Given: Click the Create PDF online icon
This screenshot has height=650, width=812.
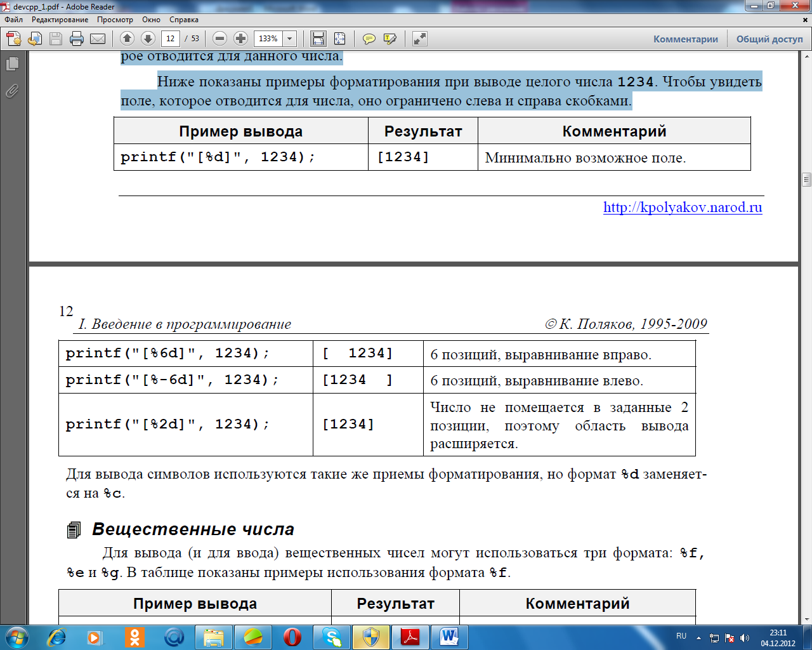Looking at the screenshot, I should (x=14, y=39).
